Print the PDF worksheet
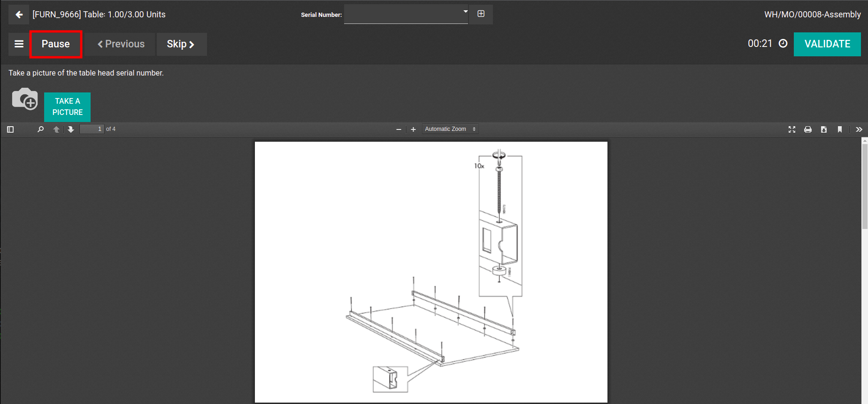 click(808, 130)
